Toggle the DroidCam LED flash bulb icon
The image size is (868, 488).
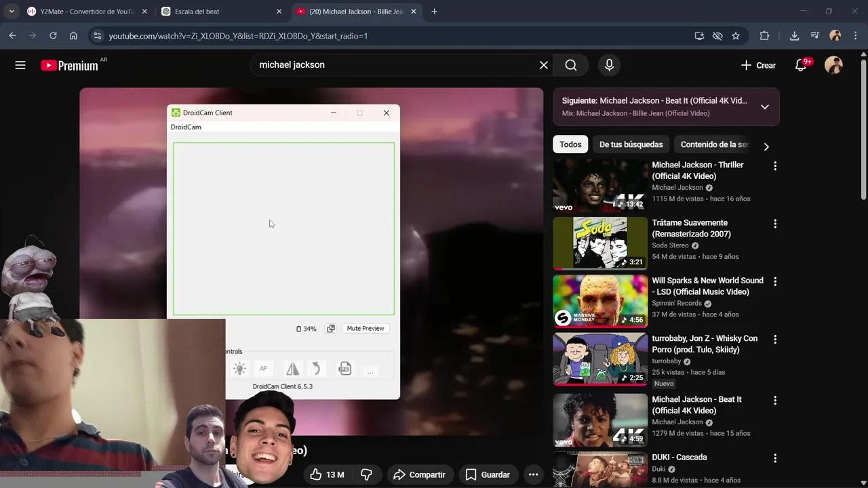coord(239,369)
